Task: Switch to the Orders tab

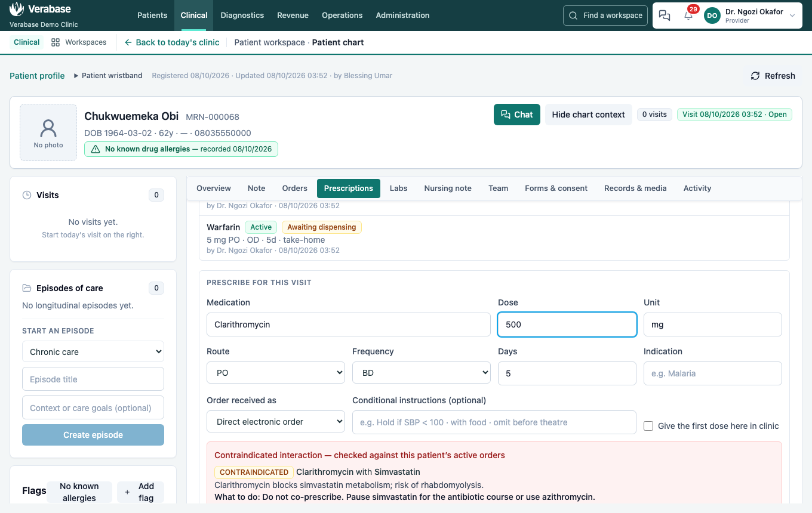Action: coord(295,188)
